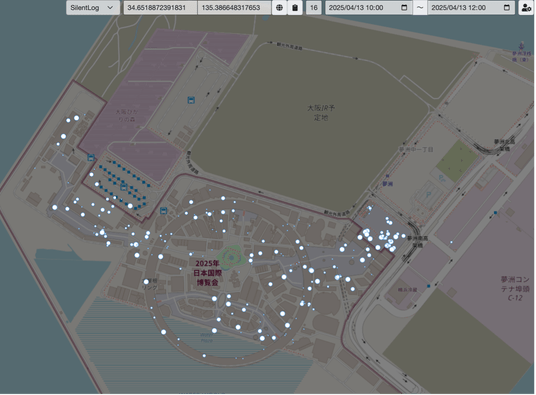This screenshot has height=395, width=536.
Task: Click the clipboard paste icon
Action: pos(295,8)
